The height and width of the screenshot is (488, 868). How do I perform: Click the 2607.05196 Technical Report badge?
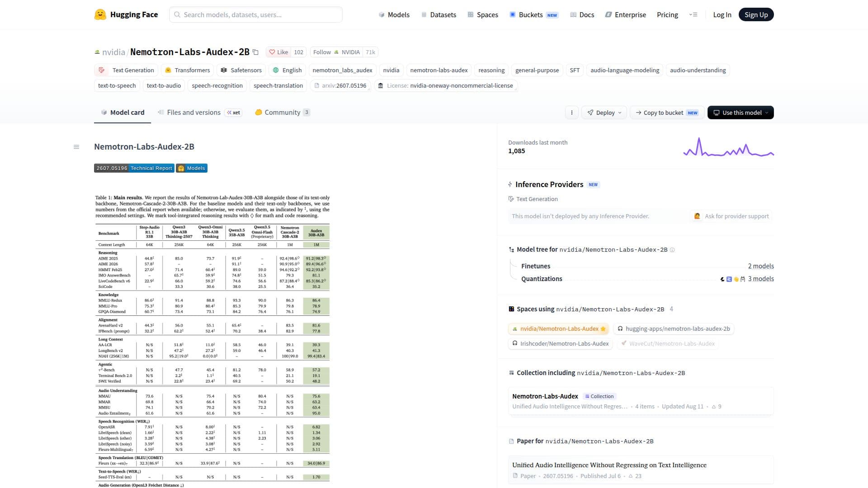tap(134, 168)
